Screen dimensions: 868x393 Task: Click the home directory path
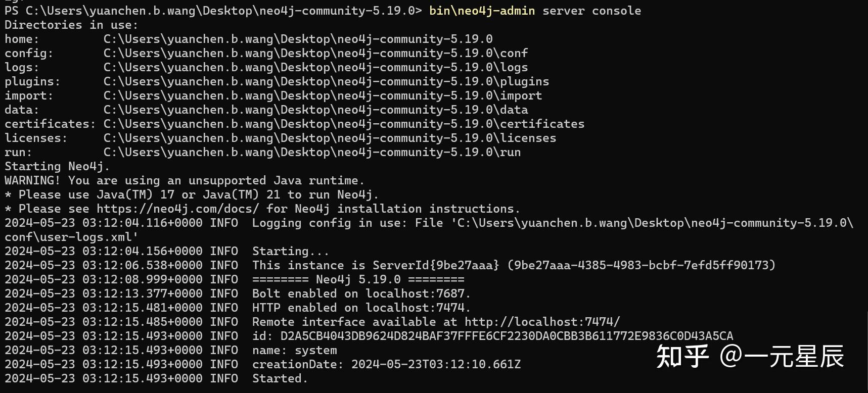(x=298, y=39)
